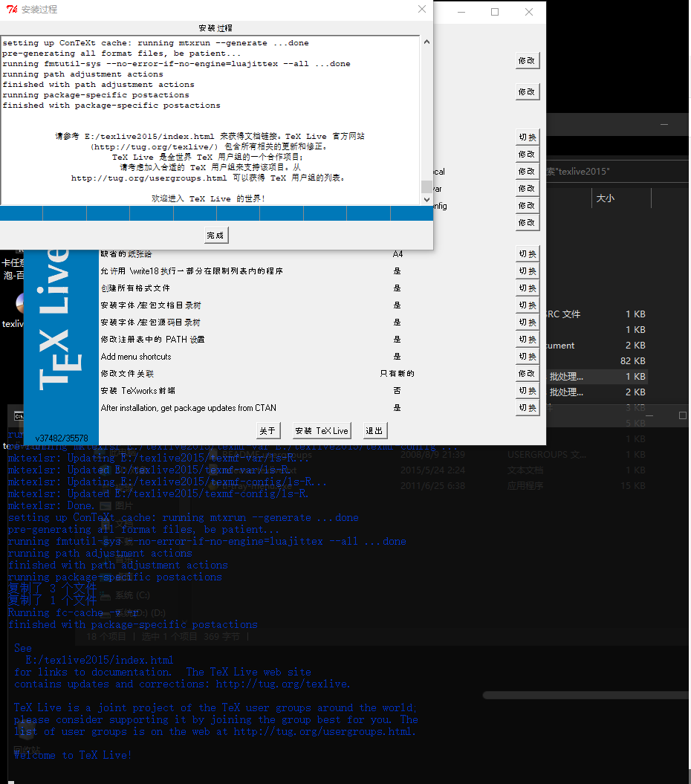Toggle 创建所有格式文件 with its 切换 button
The width and height of the screenshot is (691, 784).
pyautogui.click(x=527, y=288)
